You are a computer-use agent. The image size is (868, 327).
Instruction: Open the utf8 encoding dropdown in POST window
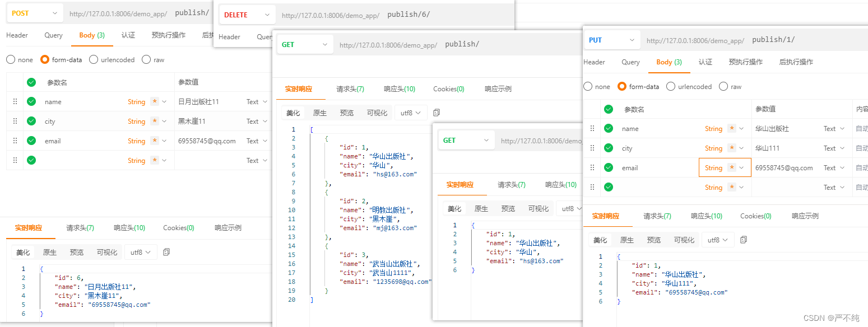click(x=141, y=253)
